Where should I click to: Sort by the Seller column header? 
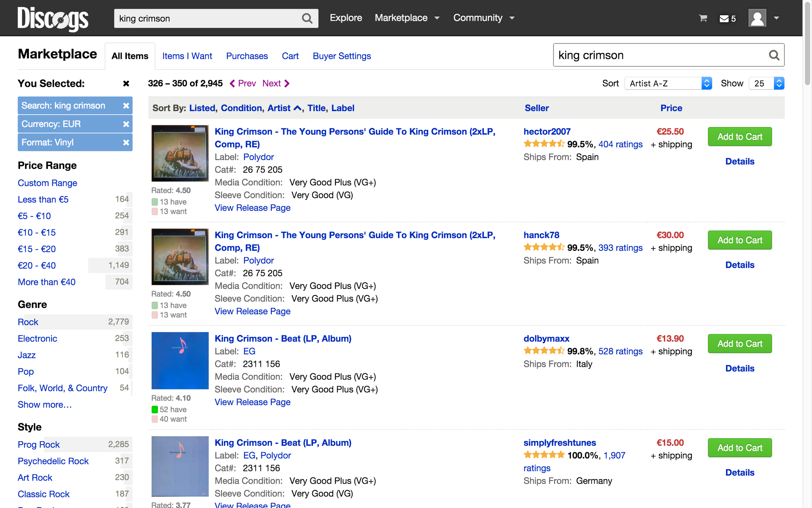click(x=536, y=108)
